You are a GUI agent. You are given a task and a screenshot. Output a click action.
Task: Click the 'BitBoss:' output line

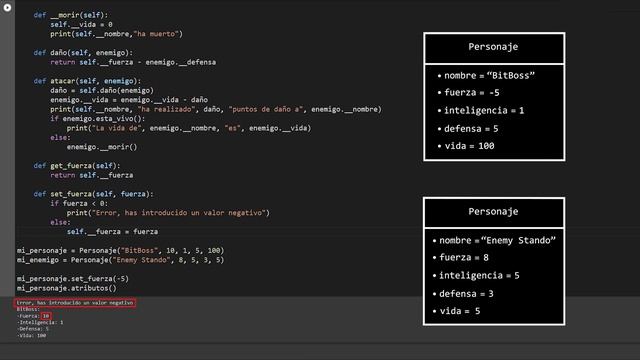point(28,309)
